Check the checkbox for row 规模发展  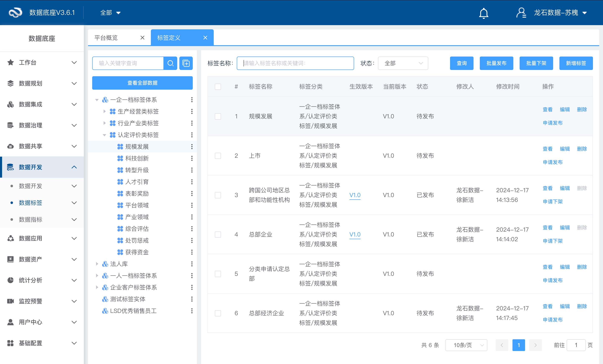218,116
